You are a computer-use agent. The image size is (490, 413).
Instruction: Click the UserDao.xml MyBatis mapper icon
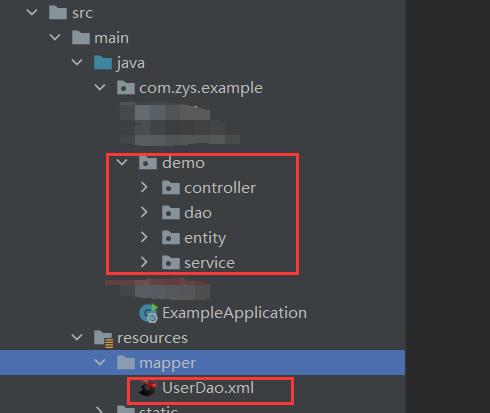[148, 388]
